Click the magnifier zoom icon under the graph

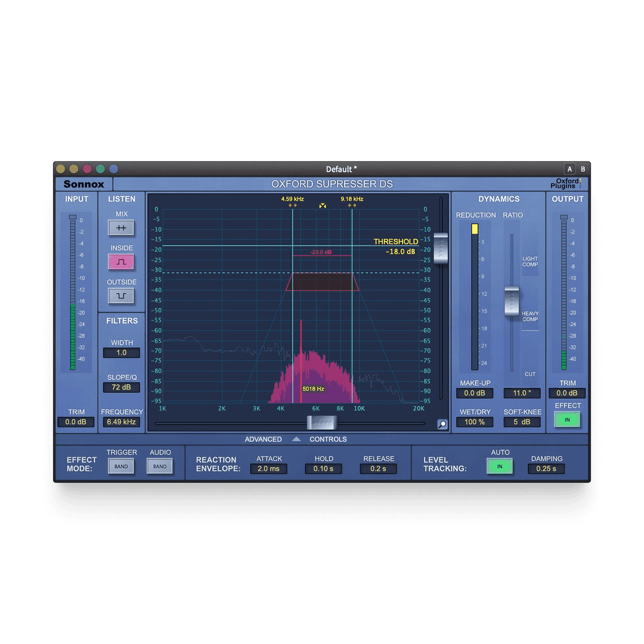[x=442, y=424]
